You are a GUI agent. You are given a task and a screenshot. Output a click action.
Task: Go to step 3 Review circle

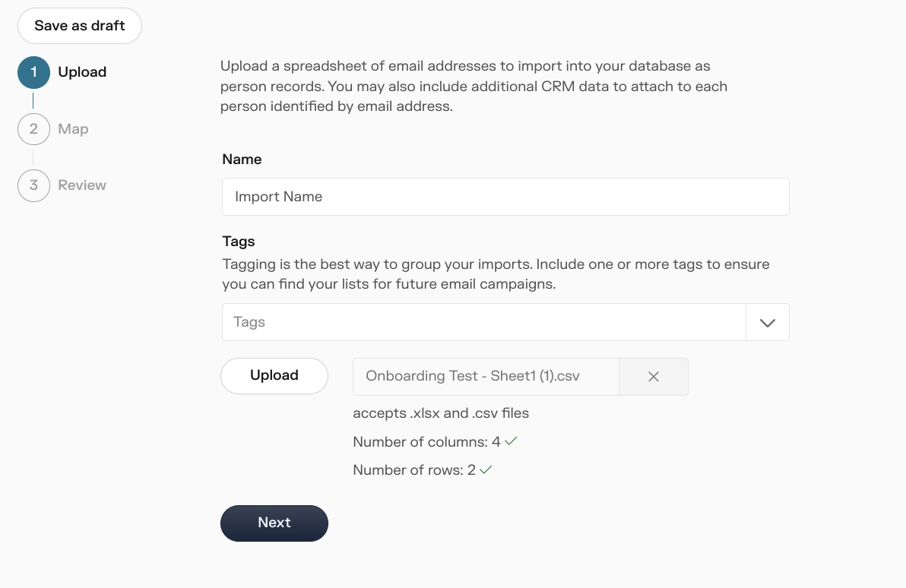point(33,185)
